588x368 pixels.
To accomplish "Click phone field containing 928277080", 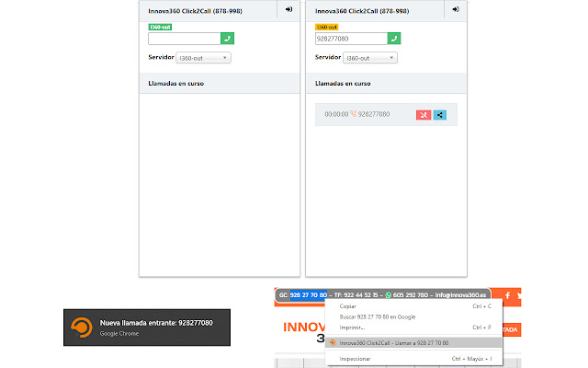I will click(351, 39).
